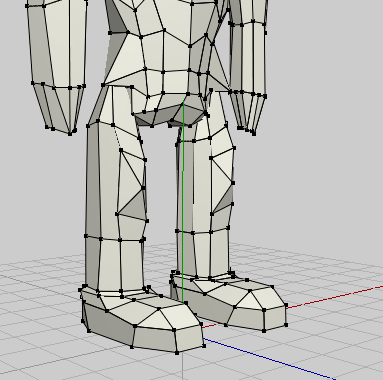
Task: Click the blue Z axis line
Action: [x=267, y=358]
